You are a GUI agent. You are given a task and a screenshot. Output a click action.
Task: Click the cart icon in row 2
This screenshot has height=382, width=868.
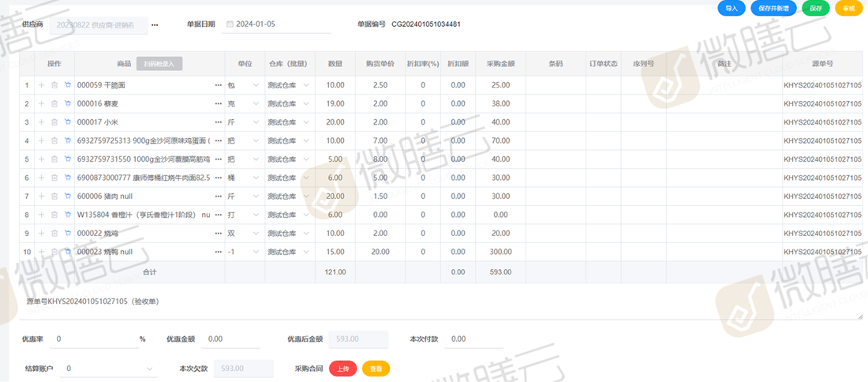coord(67,103)
